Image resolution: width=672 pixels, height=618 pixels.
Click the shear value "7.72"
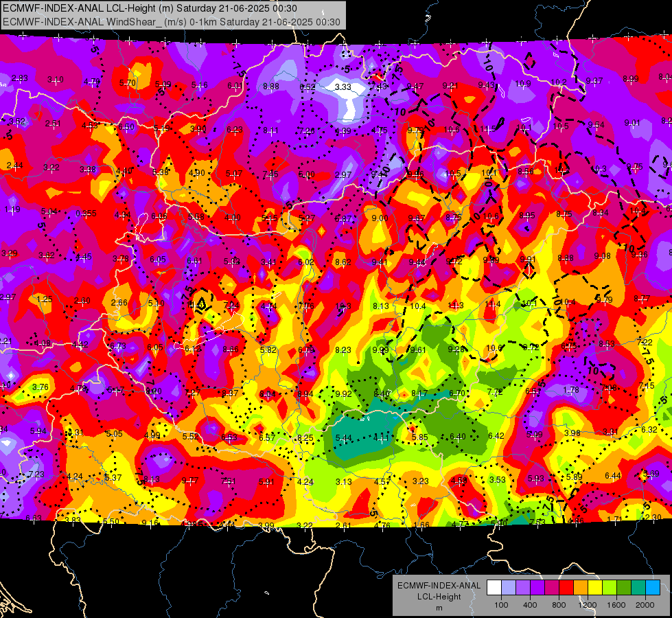click(x=495, y=391)
